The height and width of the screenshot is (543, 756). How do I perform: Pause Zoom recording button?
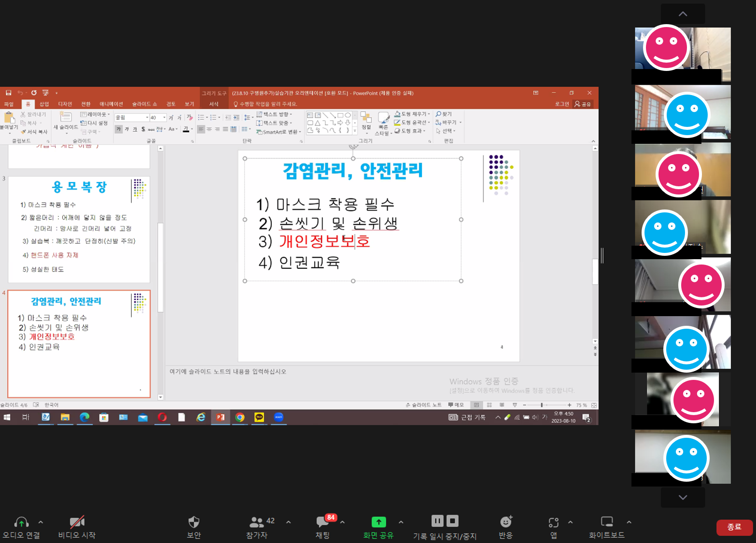click(437, 521)
